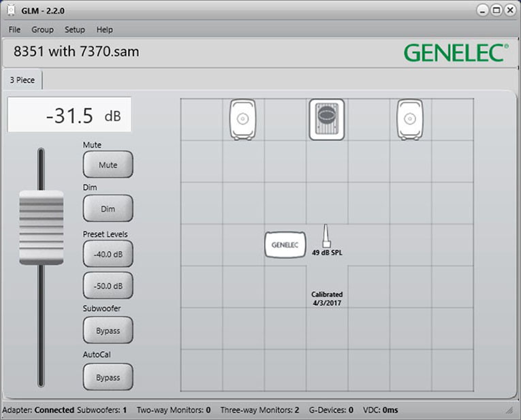
Task: Click the Calibrated 4/3/2017 label
Action: (x=327, y=298)
